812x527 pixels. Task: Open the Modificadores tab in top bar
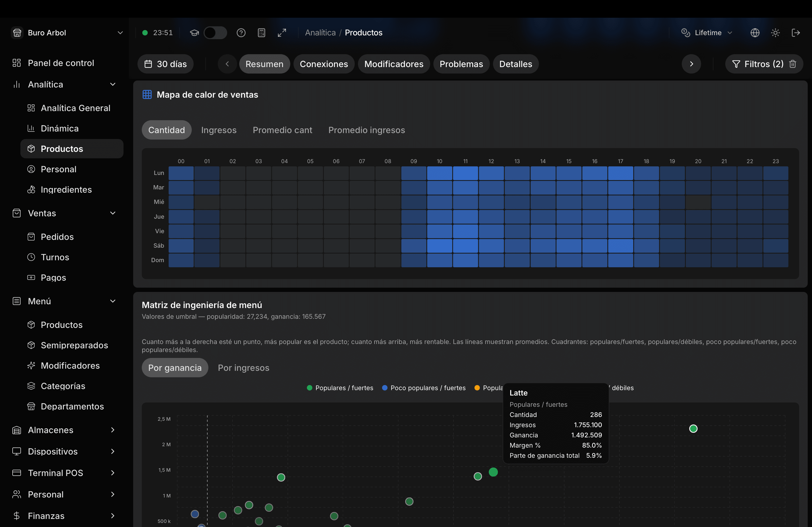(394, 64)
